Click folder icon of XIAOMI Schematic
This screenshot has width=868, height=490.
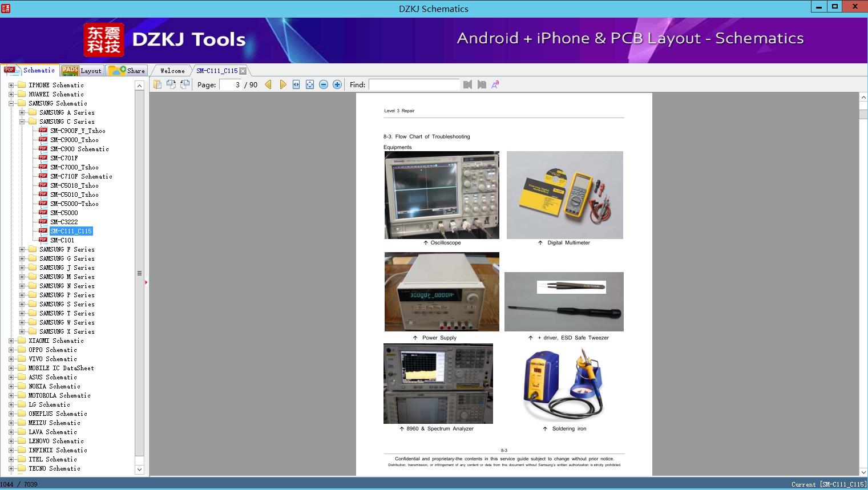22,341
